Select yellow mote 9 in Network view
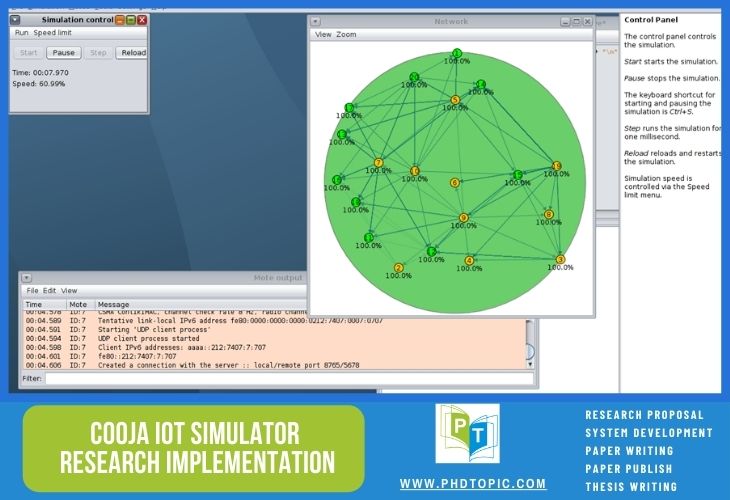The width and height of the screenshot is (730, 500). click(x=463, y=217)
